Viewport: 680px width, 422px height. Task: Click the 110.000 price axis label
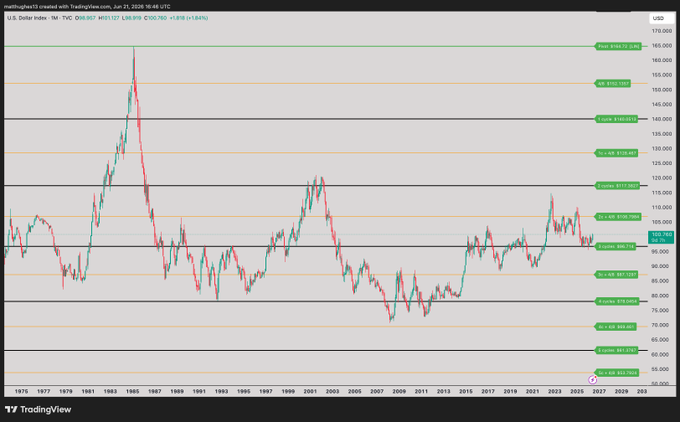[x=662, y=207]
